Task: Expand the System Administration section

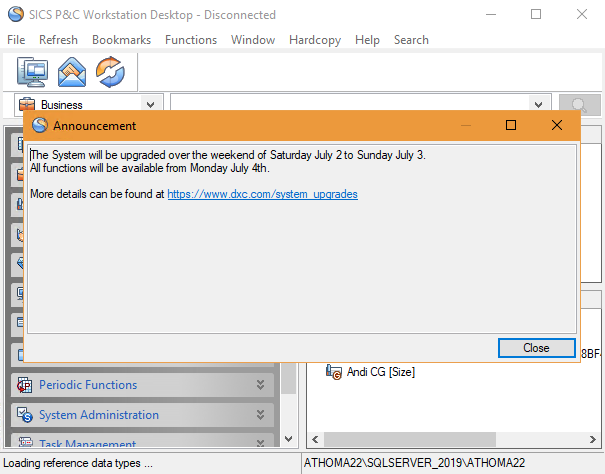Action: point(261,415)
